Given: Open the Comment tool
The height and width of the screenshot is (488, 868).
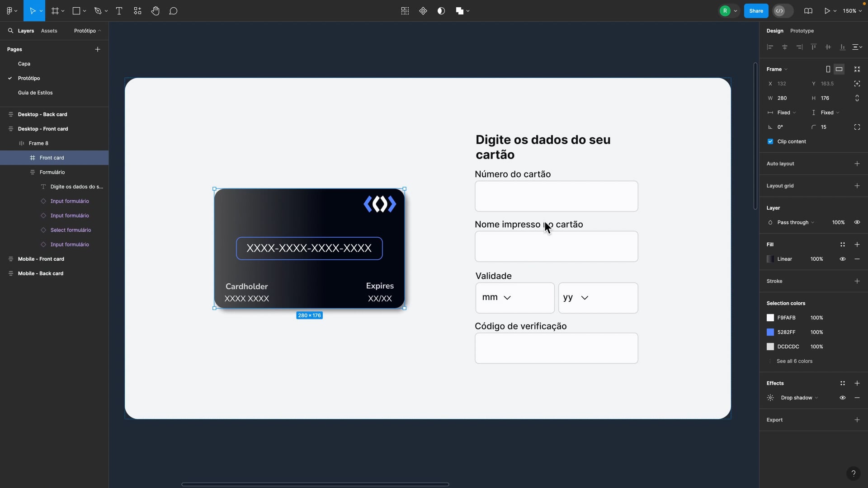Looking at the screenshot, I should tap(173, 11).
